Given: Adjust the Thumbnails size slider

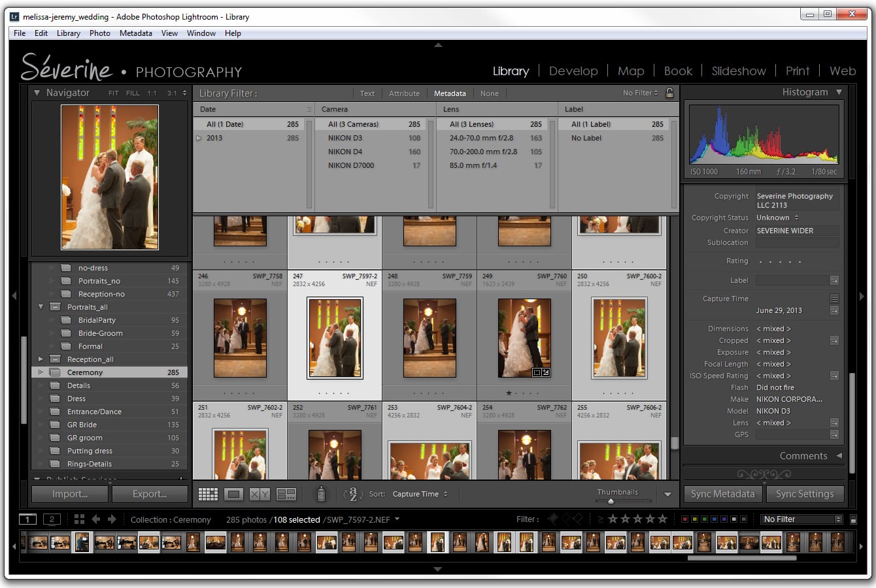Looking at the screenshot, I should [x=612, y=500].
